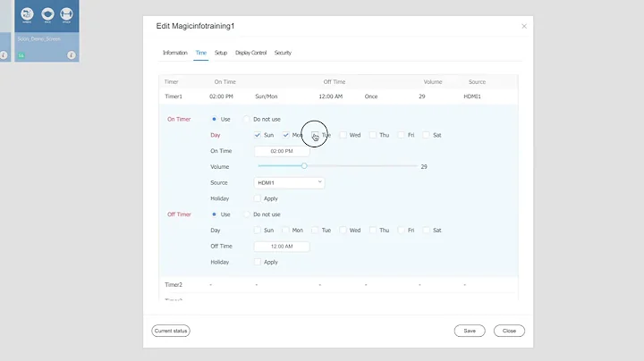The image size is (644, 361).
Task: Open the Scion_Demo_Screen device thumbnail
Action: pos(46,15)
